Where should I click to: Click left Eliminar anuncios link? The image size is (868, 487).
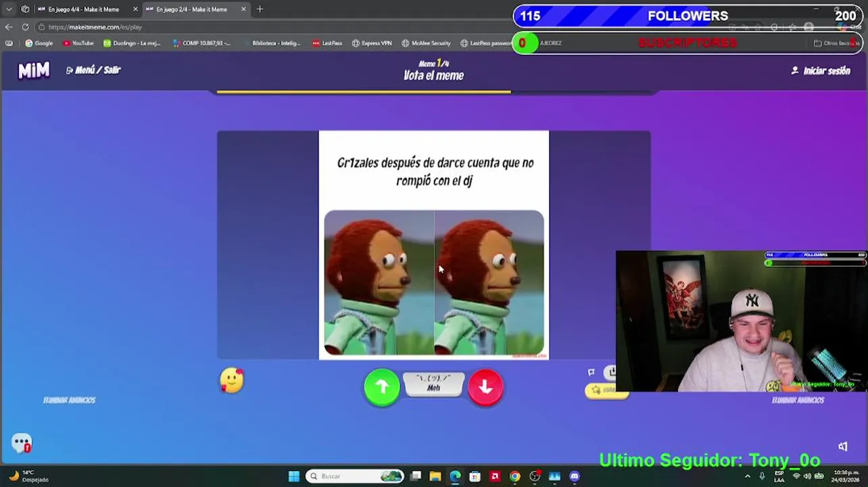click(69, 400)
